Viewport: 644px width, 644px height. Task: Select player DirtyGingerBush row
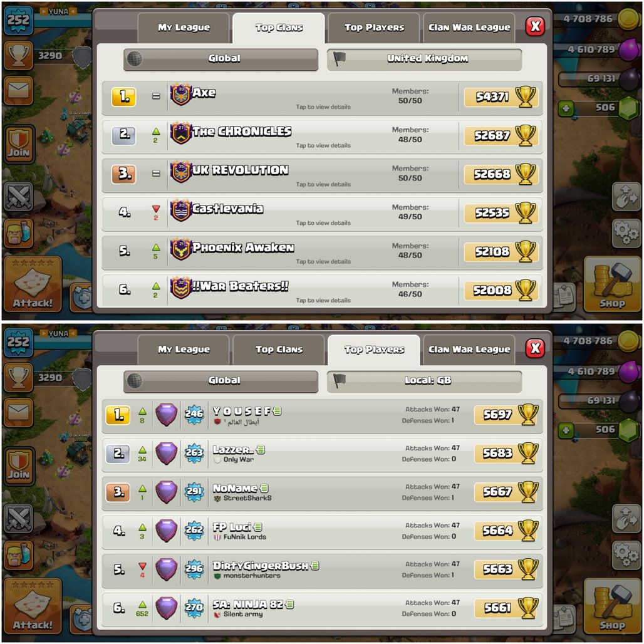point(322,571)
